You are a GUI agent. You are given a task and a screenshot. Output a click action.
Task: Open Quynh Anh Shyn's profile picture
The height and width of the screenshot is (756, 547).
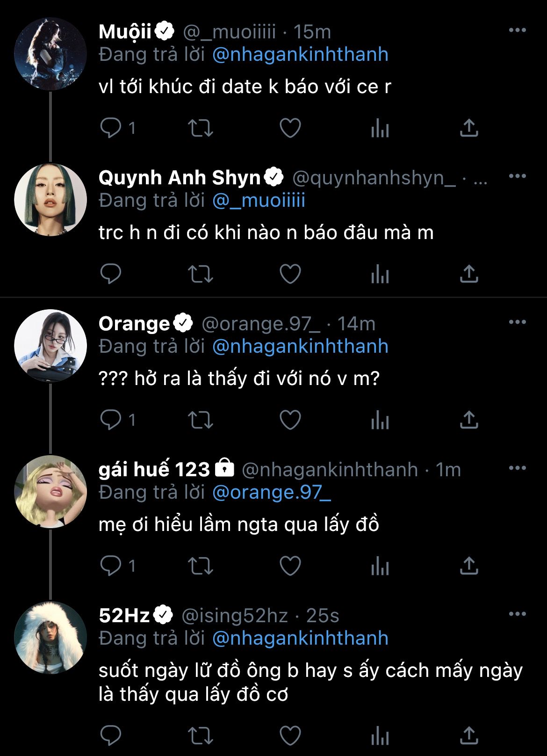[50, 200]
